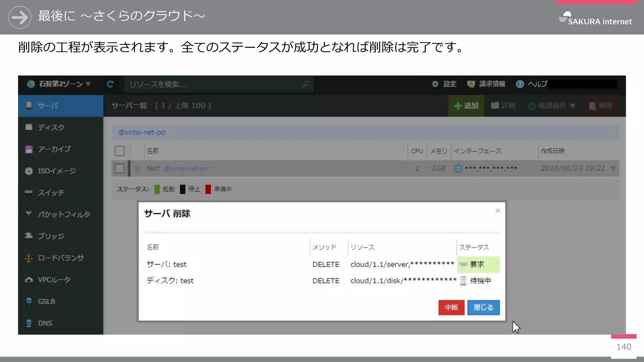Click the red 中断 abort button
Image resolution: width=644 pixels, height=362 pixels.
[x=451, y=307]
